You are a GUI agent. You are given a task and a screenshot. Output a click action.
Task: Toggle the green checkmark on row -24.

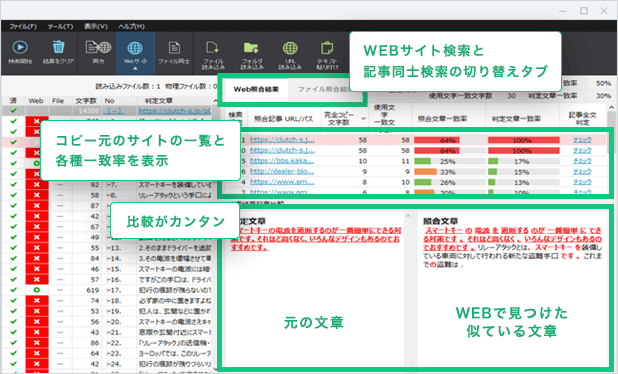(x=13, y=364)
